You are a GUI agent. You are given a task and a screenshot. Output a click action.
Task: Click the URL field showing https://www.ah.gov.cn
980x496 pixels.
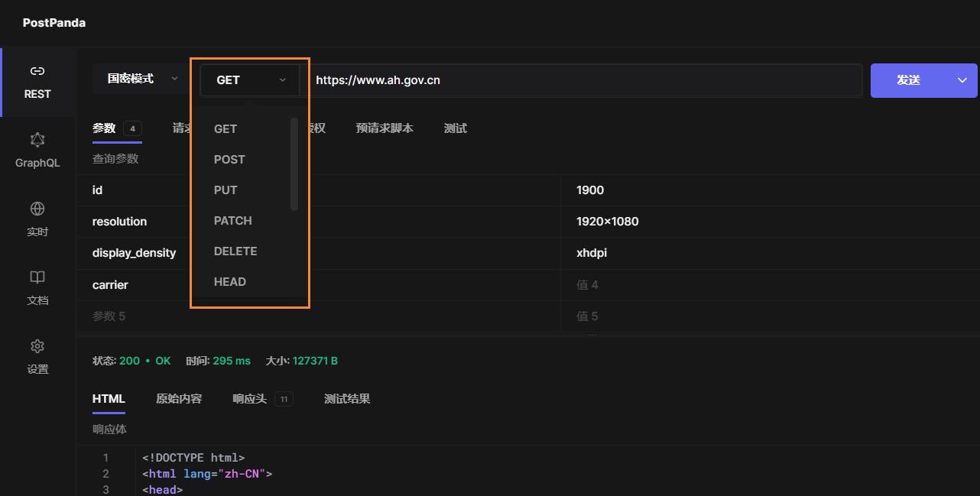tap(535, 79)
